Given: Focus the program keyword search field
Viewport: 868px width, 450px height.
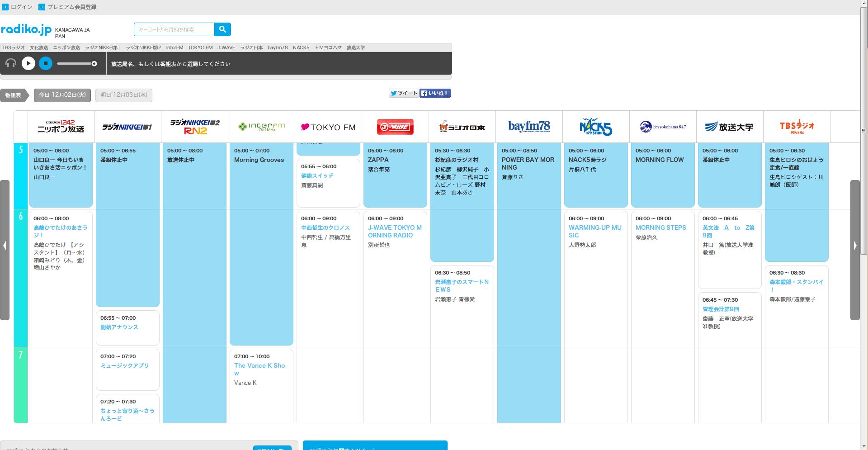Looking at the screenshot, I should coord(174,29).
